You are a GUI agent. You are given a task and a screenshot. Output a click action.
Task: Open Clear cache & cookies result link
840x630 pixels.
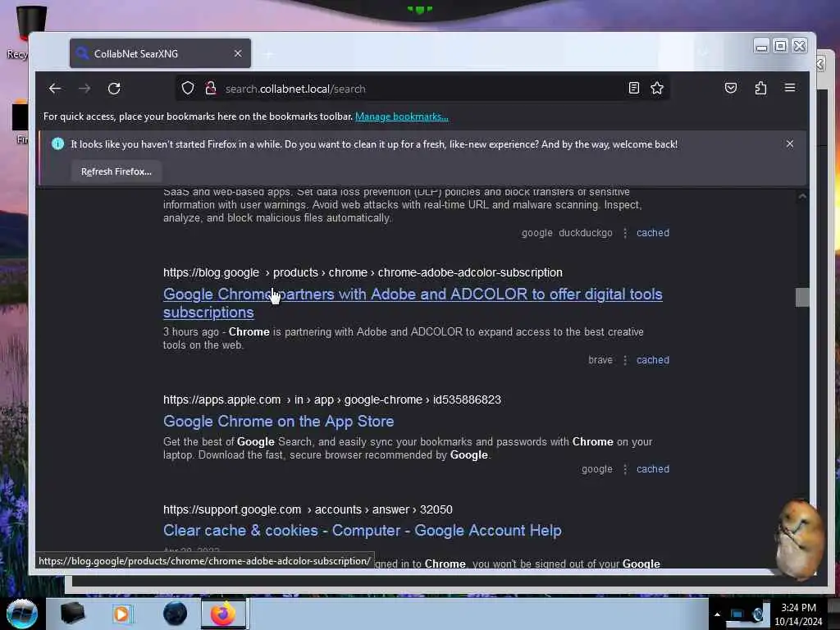362,531
